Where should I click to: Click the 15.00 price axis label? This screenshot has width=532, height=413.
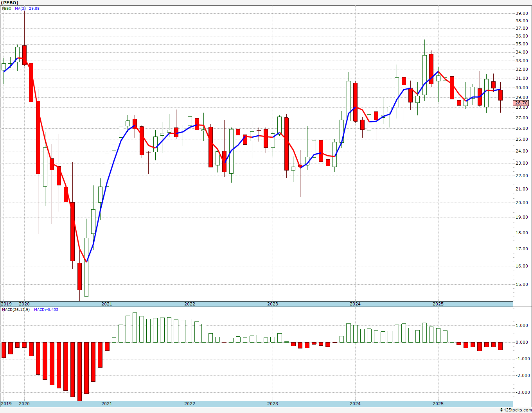point(521,284)
